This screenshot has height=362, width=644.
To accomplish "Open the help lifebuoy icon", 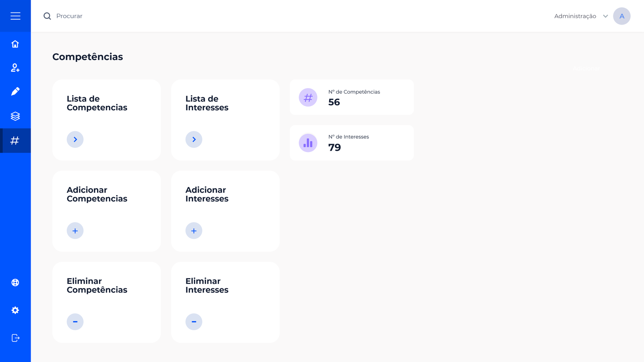I will [x=15, y=282].
